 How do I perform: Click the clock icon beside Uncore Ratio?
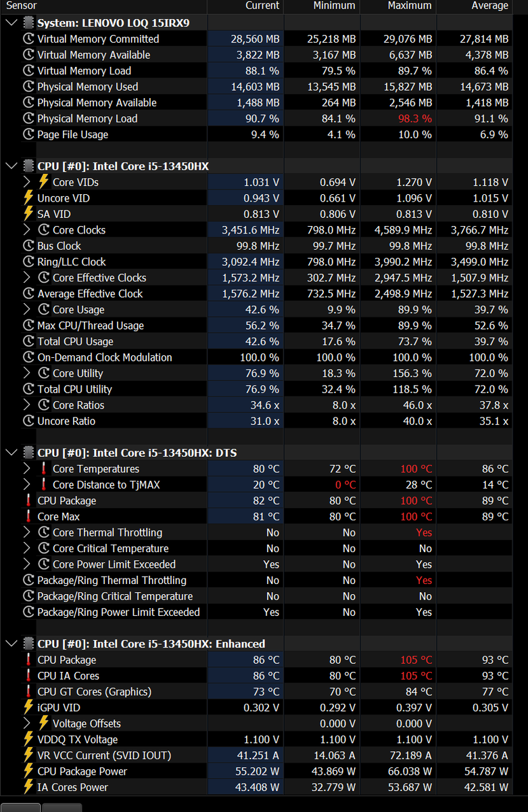[28, 421]
